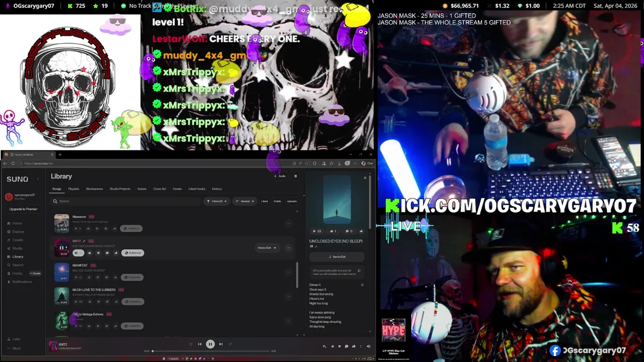Share UNCLOSED EYES from detail panel

coord(361,231)
